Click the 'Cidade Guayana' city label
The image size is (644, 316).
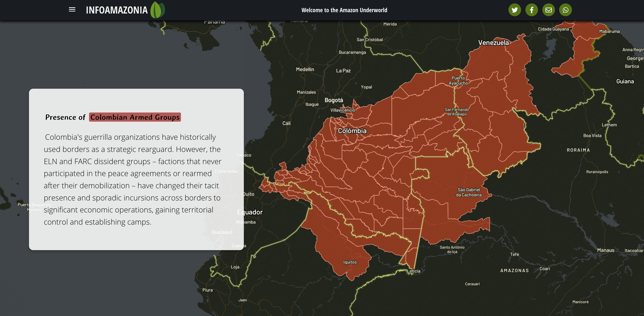[x=553, y=29]
